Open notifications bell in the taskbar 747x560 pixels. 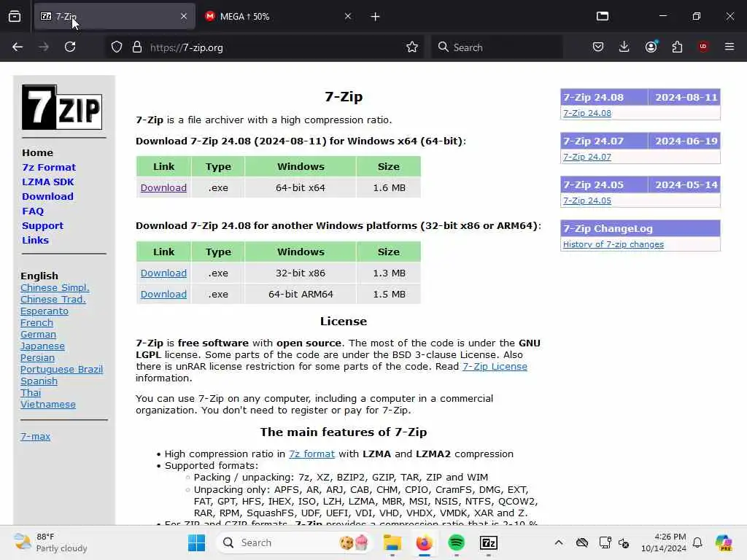(x=697, y=542)
